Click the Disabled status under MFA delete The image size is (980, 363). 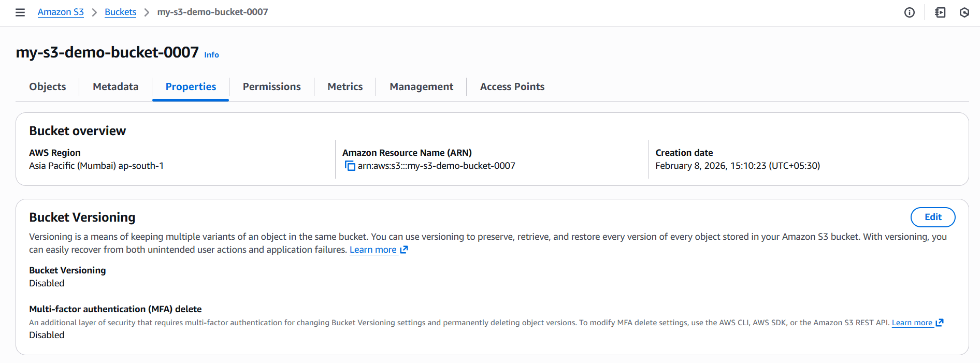point(47,335)
